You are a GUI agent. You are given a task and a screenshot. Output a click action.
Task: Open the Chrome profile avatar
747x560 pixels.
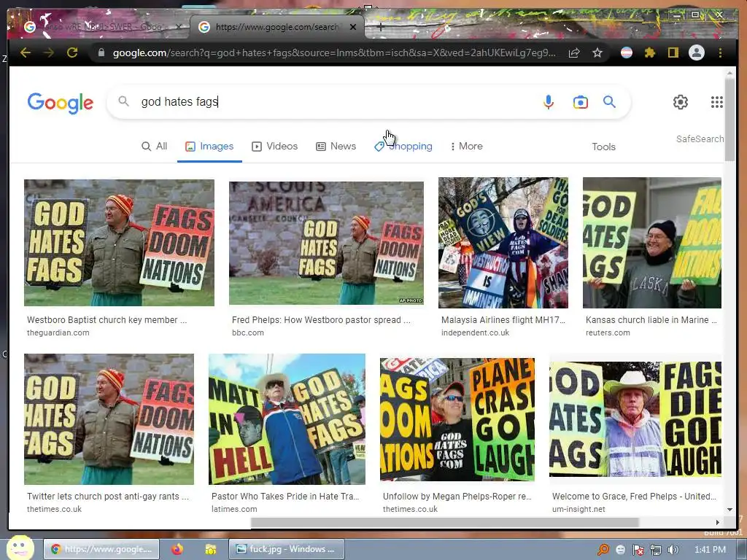click(697, 52)
